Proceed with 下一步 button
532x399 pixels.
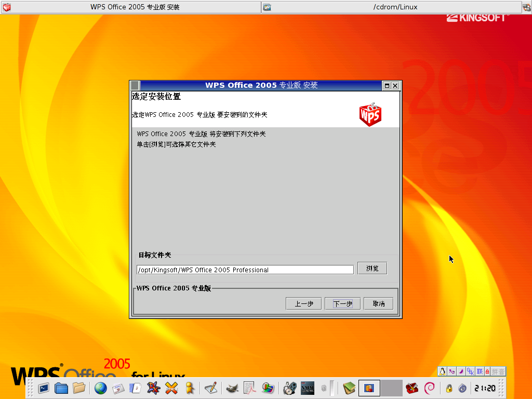[x=343, y=303]
